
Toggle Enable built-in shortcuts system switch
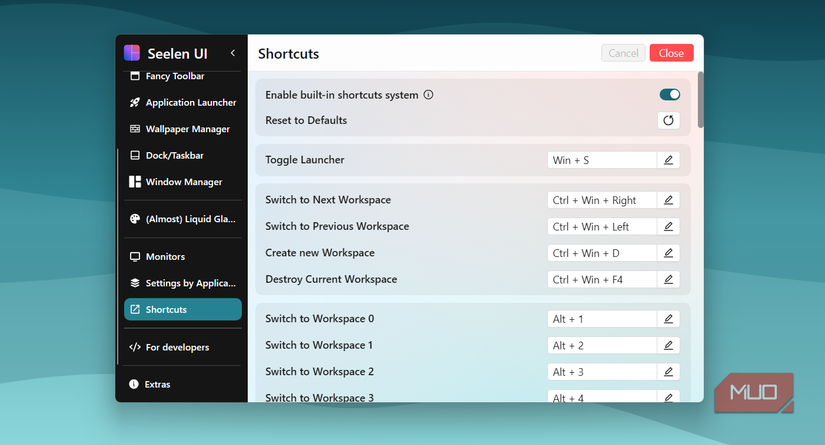(x=670, y=95)
